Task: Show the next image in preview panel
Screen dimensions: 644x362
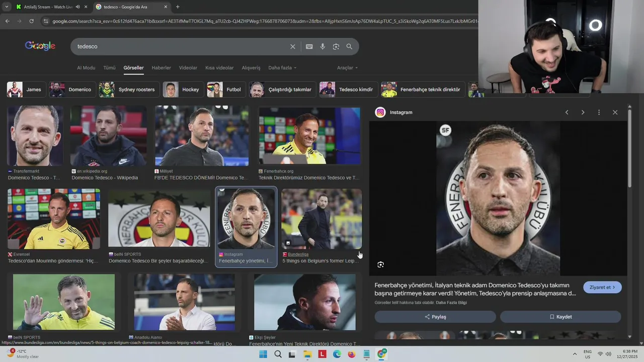Action: coord(583,112)
